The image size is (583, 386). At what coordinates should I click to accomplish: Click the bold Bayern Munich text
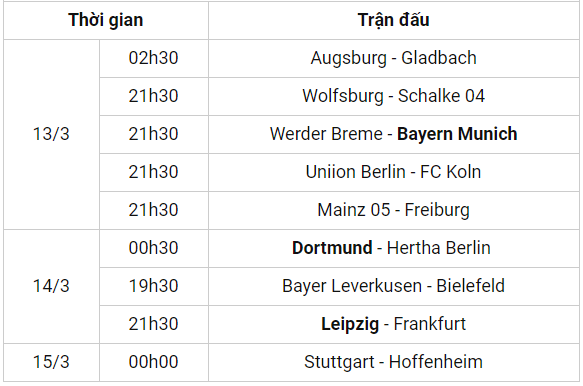coord(457,134)
